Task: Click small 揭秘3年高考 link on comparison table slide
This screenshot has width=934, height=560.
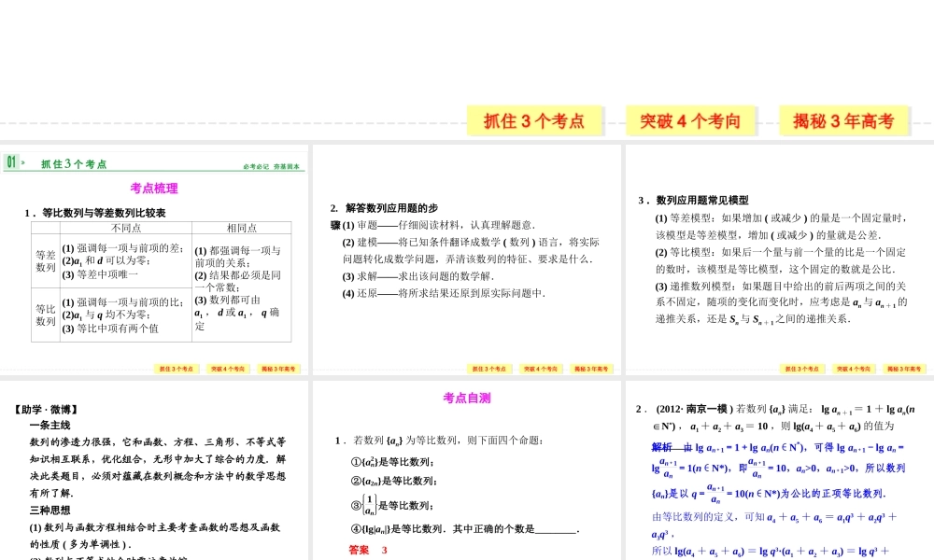Action: [x=278, y=369]
